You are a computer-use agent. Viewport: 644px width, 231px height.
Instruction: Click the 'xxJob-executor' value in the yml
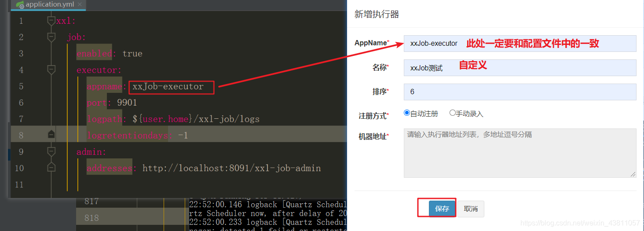pyautogui.click(x=168, y=87)
